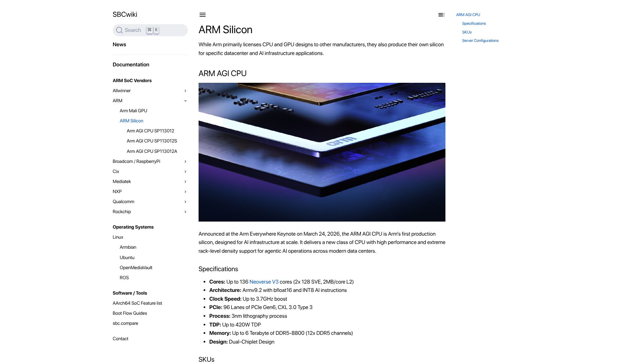This screenshot has width=644, height=362.
Task: Expand the Allwinner vendor section
Action: (185, 91)
